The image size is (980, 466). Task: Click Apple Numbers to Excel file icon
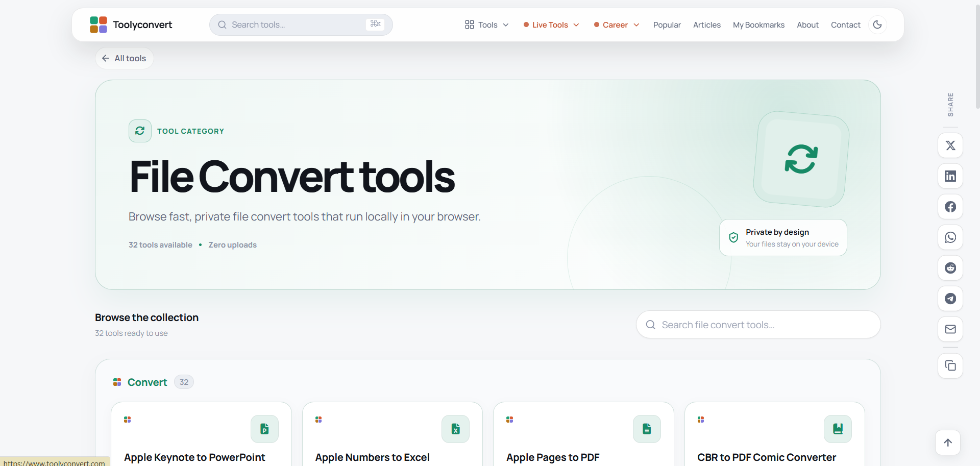pos(455,429)
